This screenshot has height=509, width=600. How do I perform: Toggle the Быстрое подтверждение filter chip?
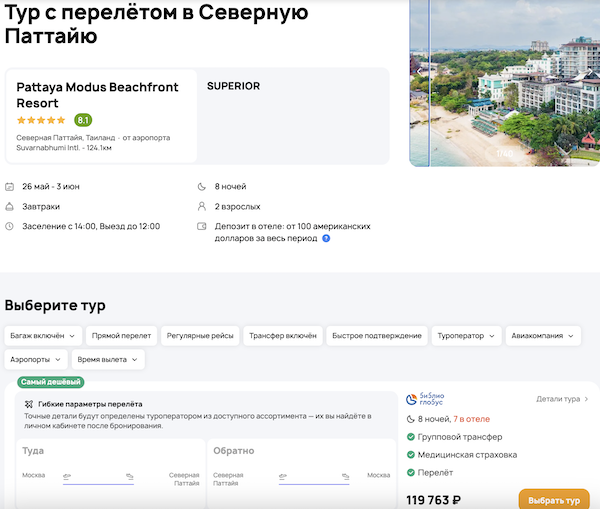[377, 336]
